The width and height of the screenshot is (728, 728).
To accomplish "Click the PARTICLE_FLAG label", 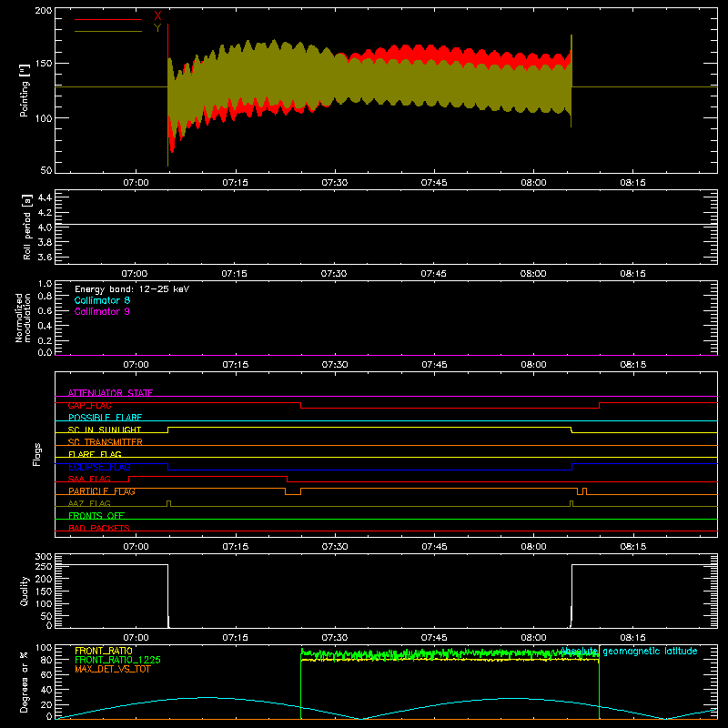I will 102,491.
